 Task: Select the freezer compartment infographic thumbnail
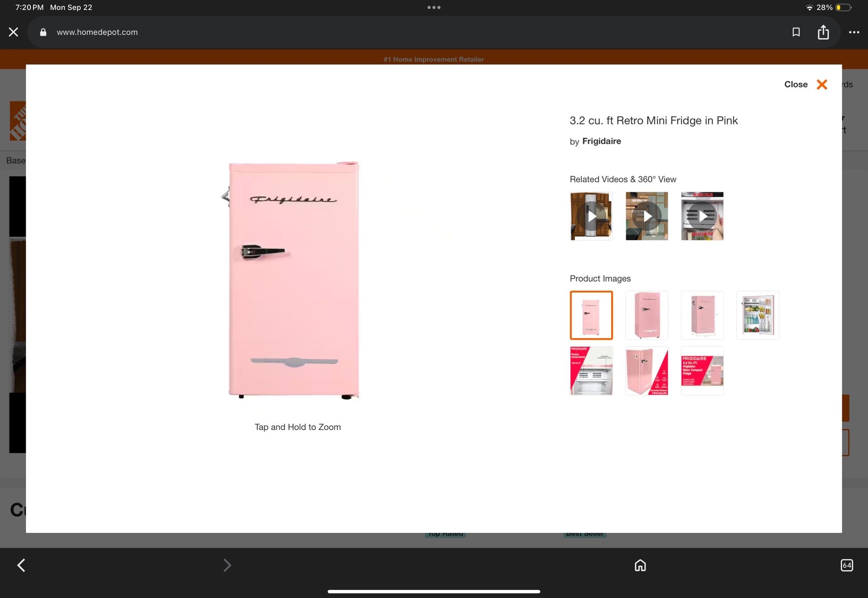point(591,371)
